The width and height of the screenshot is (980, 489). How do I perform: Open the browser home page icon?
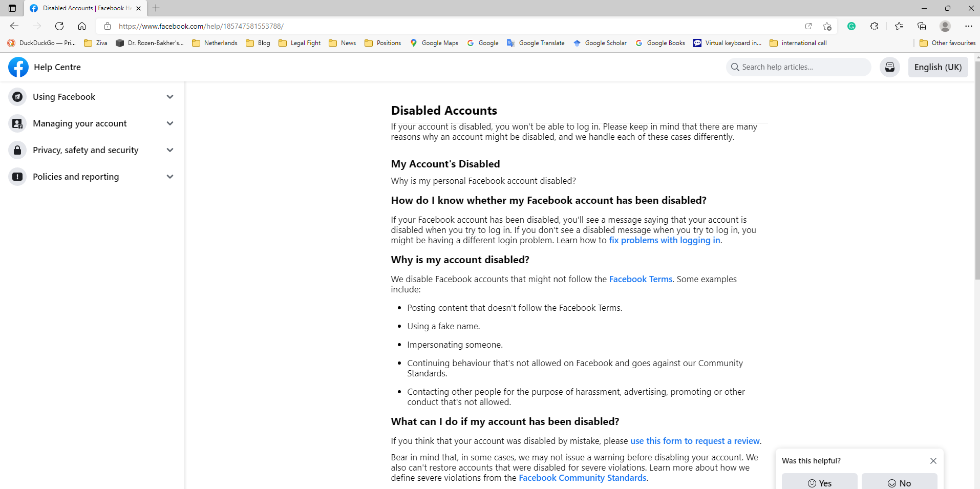(x=82, y=26)
